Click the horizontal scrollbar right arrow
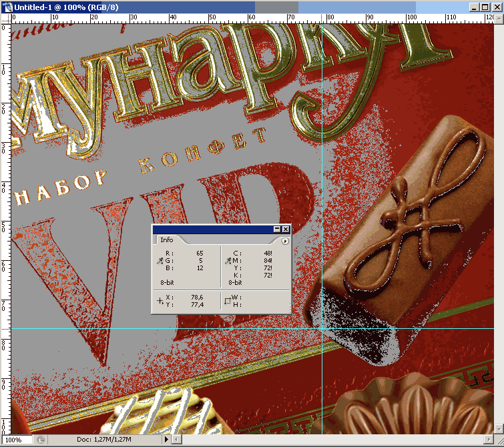This screenshot has height=447, width=504. (x=489, y=439)
